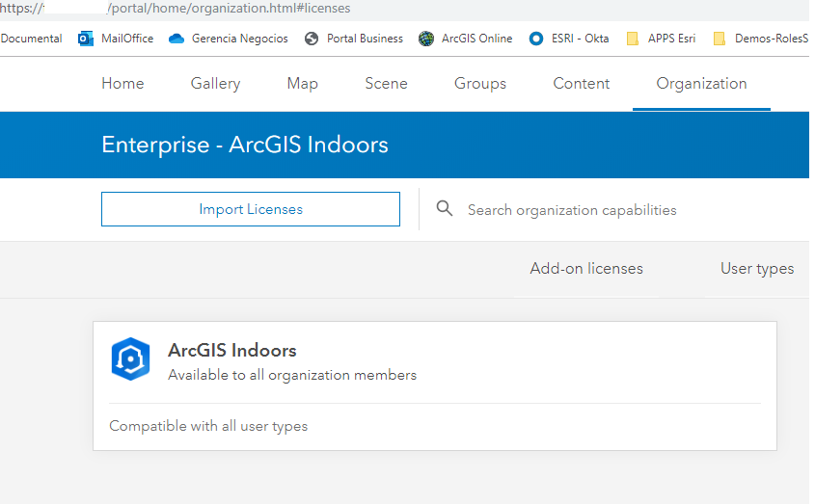Click the ArcGIS Online globe icon

426,39
